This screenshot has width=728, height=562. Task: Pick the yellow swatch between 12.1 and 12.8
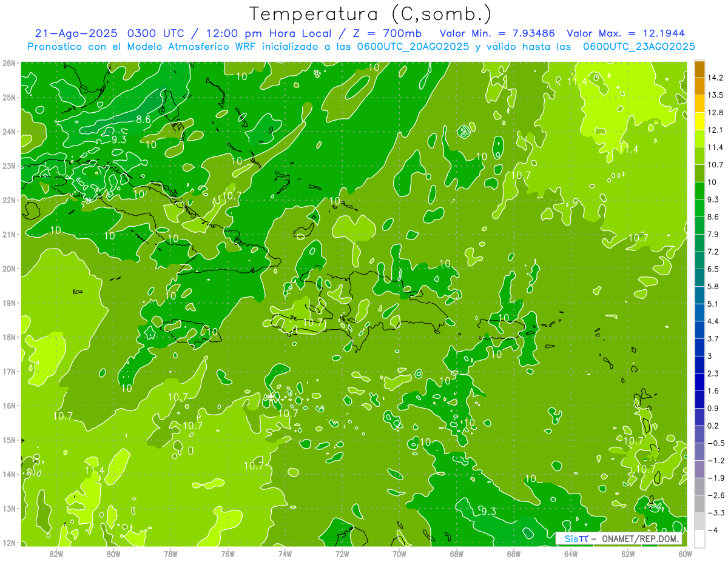[x=699, y=121]
